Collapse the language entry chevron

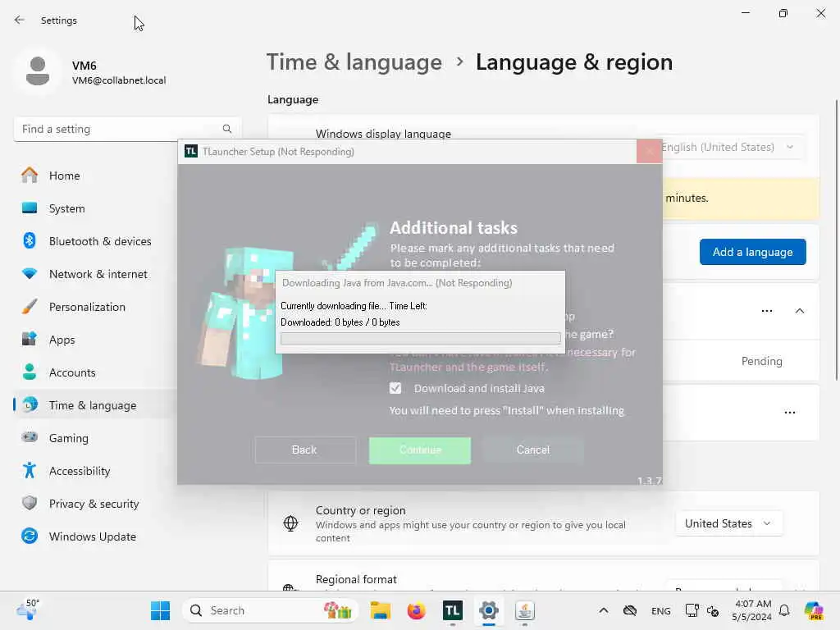(x=799, y=311)
